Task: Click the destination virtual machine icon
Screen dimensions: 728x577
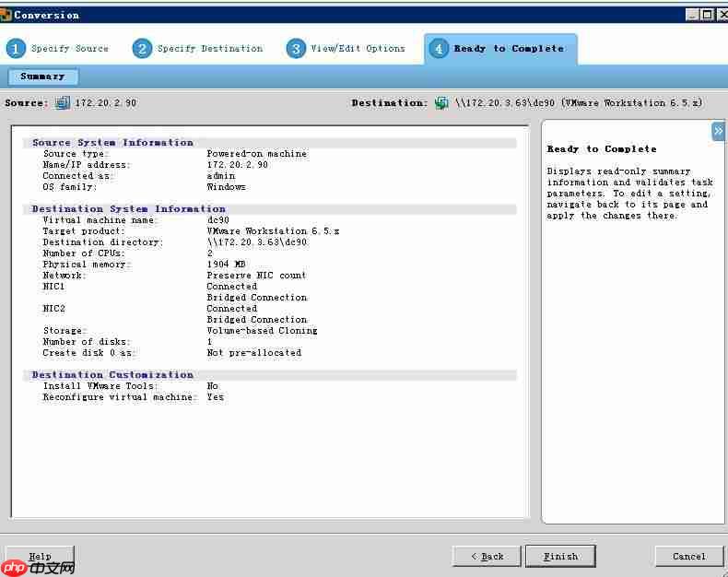Action: pyautogui.click(x=441, y=102)
